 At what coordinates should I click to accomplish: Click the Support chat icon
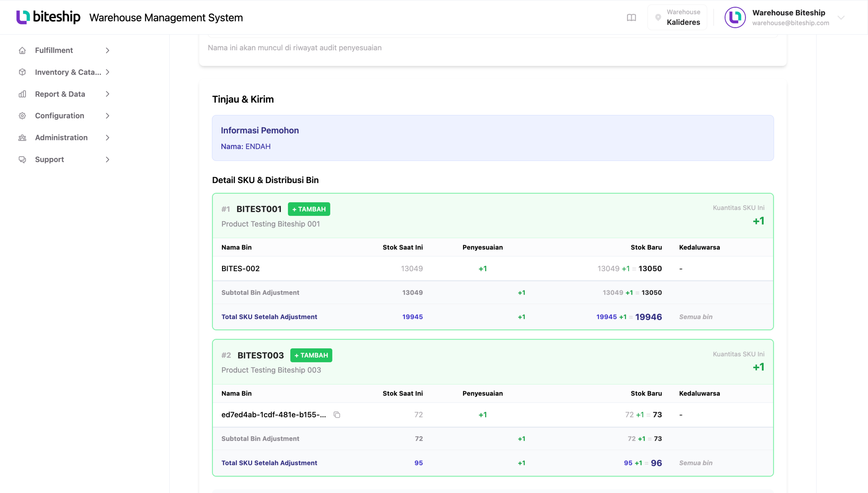coord(22,160)
